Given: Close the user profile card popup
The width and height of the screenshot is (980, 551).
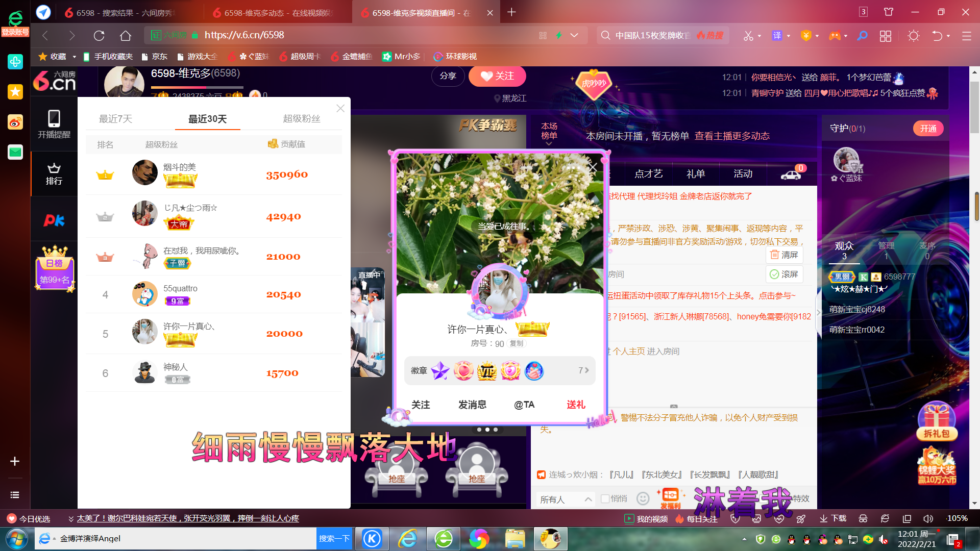Looking at the screenshot, I should tap(593, 168).
